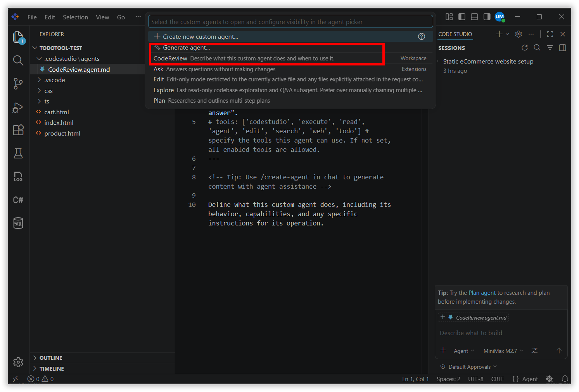The height and width of the screenshot is (392, 579).
Task: Select the Plan agent entry in picker
Action: (290, 100)
